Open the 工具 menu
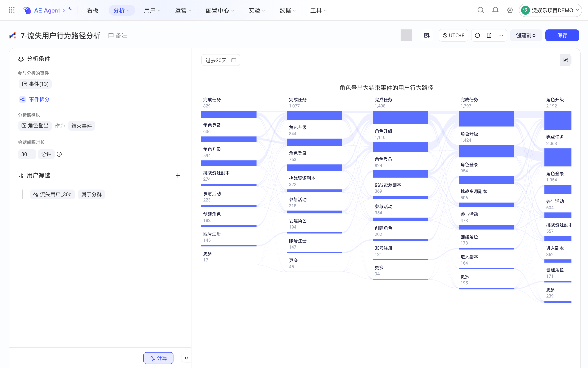Viewport: 588px width, 368px height. (318, 10)
